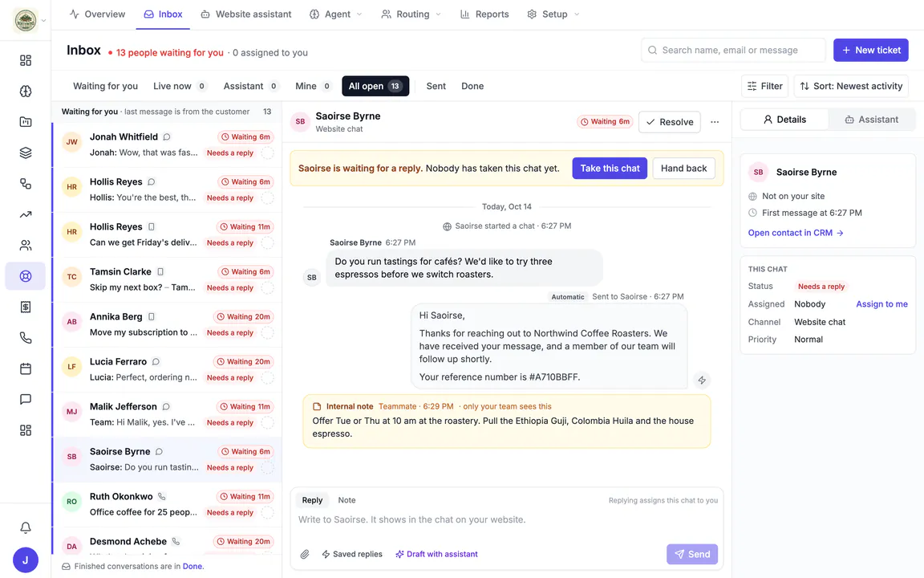Switch to the Note composer tab

tap(346, 500)
